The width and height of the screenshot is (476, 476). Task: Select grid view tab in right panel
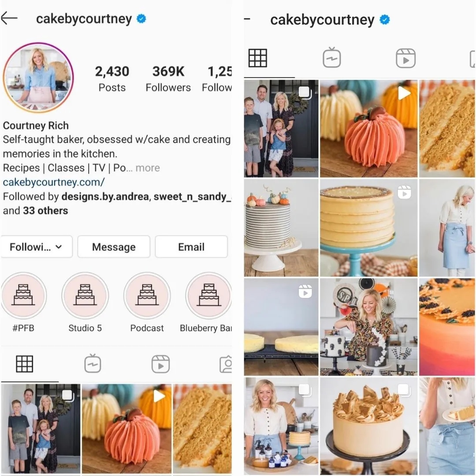[x=257, y=58]
